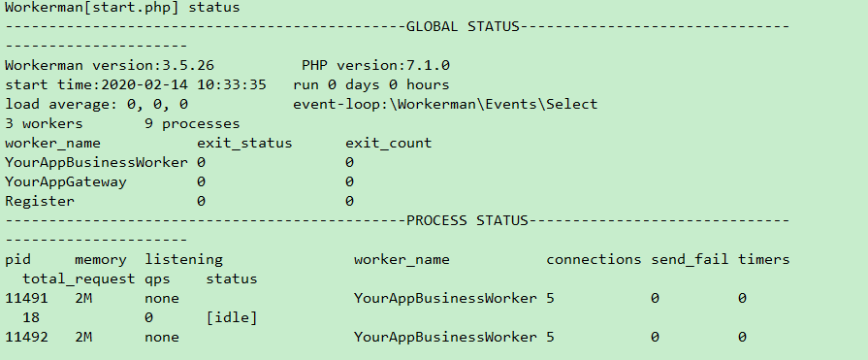Click the Register worker row
Viewport: 868px width, 360px height.
(179, 201)
